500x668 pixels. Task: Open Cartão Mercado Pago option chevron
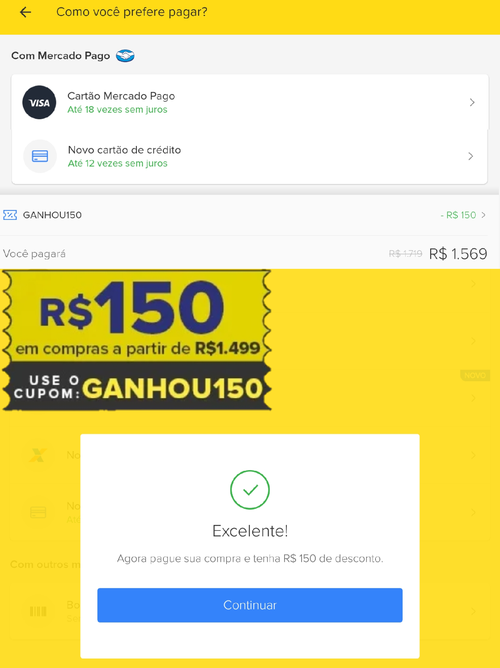pos(472,102)
